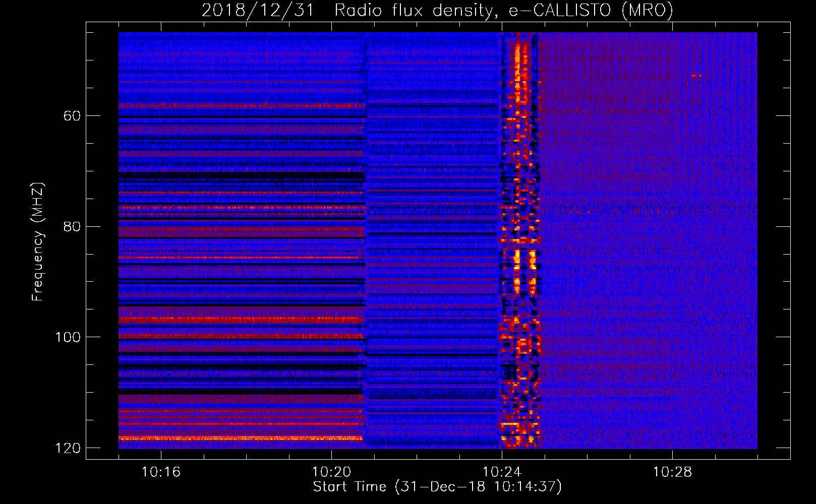Click the 60 MHz frequency tick label
The width and height of the screenshot is (816, 504).
(x=72, y=116)
